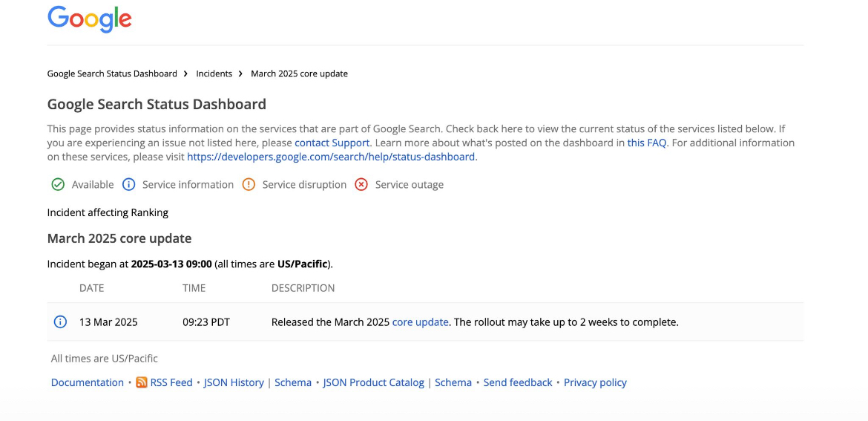Click the orange RSS feed icon
The image size is (868, 421).
142,382
